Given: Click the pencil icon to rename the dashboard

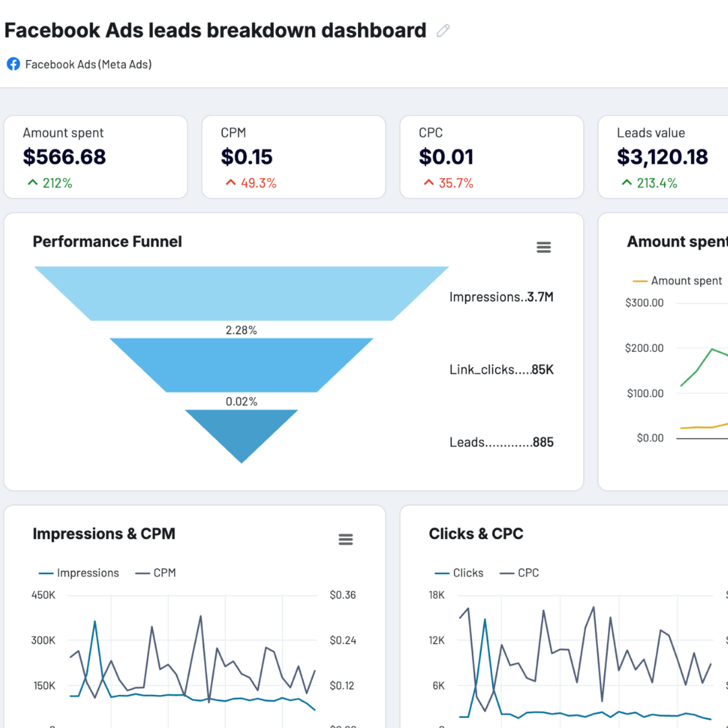Looking at the screenshot, I should tap(443, 30).
